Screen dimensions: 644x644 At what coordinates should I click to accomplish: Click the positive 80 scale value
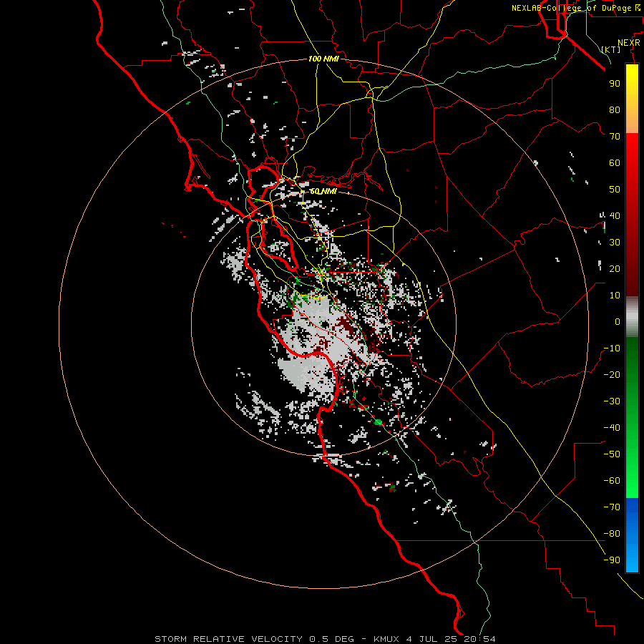click(x=615, y=109)
